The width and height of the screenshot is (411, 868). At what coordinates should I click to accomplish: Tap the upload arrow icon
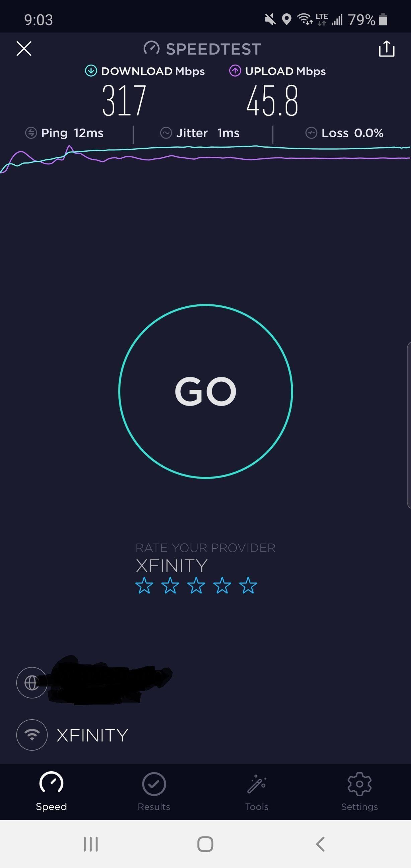(235, 71)
